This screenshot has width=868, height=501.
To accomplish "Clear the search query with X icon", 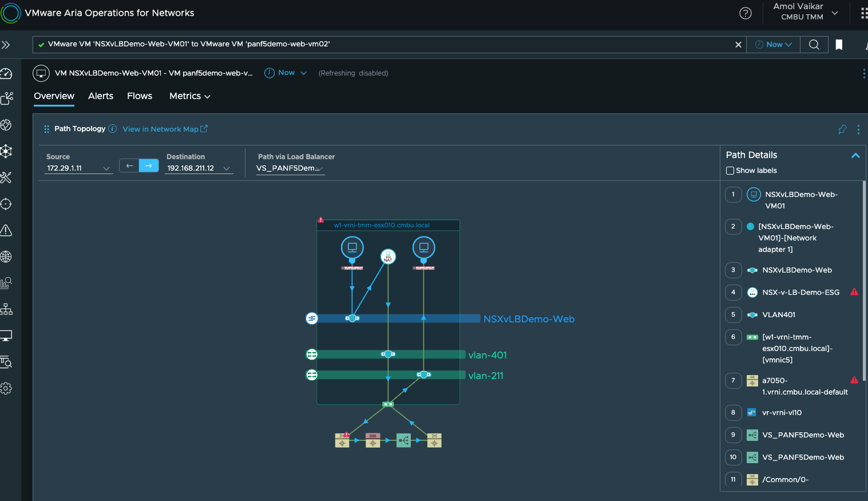I will (738, 45).
